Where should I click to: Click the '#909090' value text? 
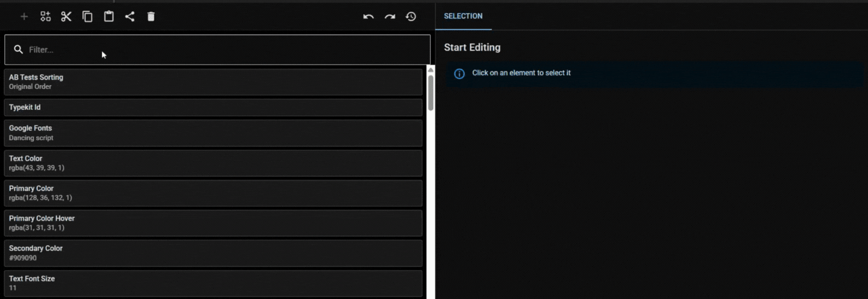[23, 258]
